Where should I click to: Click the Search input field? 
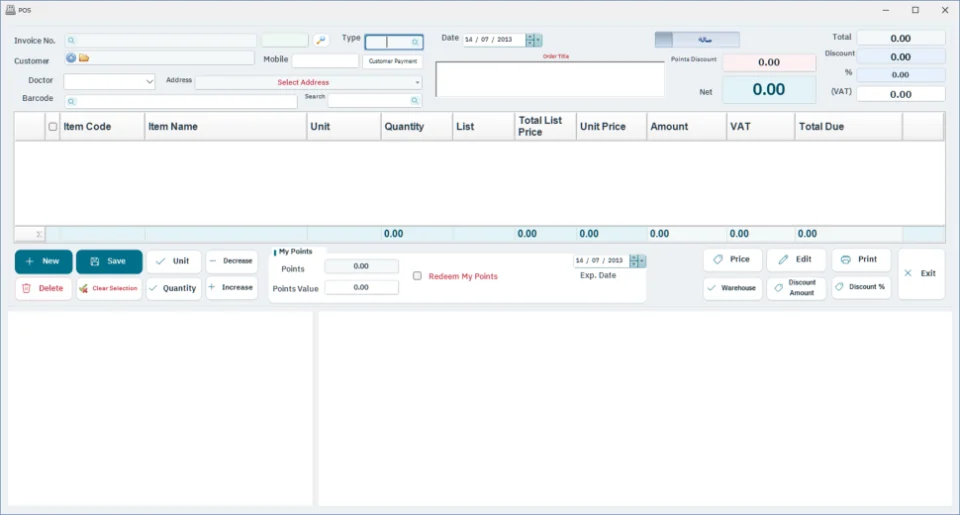[x=375, y=100]
